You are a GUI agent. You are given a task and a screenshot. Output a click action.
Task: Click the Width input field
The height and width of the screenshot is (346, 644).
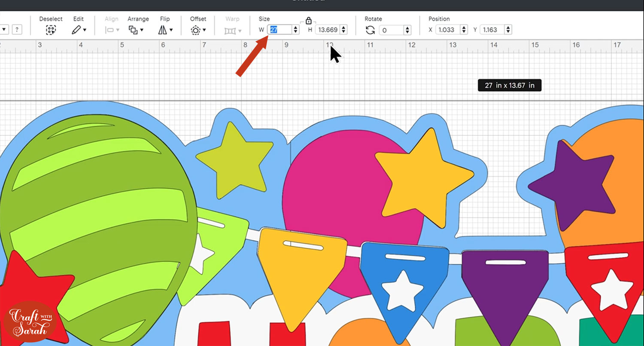(x=279, y=30)
